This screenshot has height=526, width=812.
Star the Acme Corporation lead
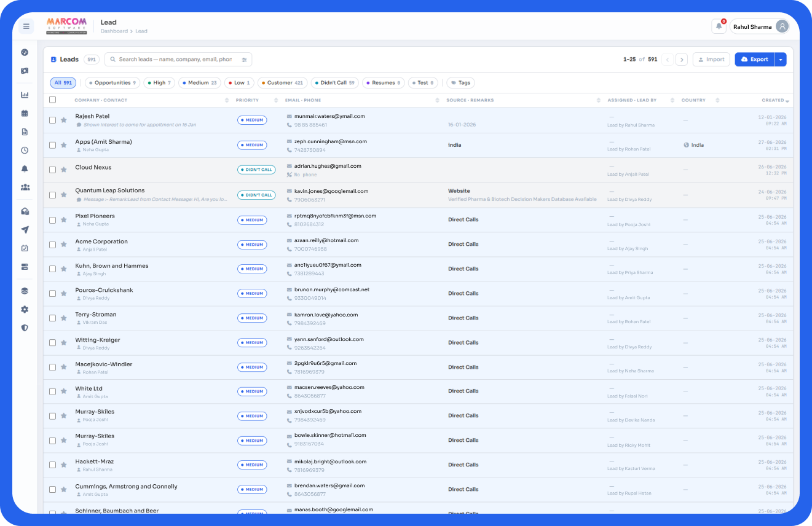(x=63, y=245)
